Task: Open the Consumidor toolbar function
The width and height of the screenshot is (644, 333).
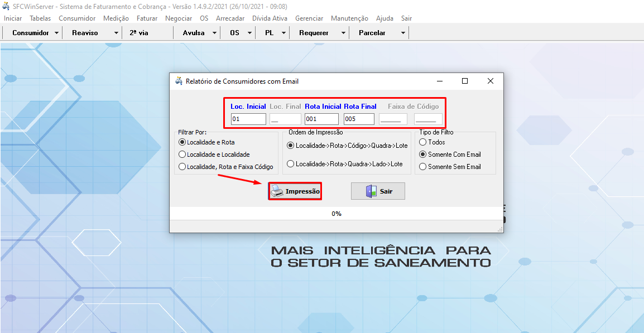Action: tap(29, 32)
